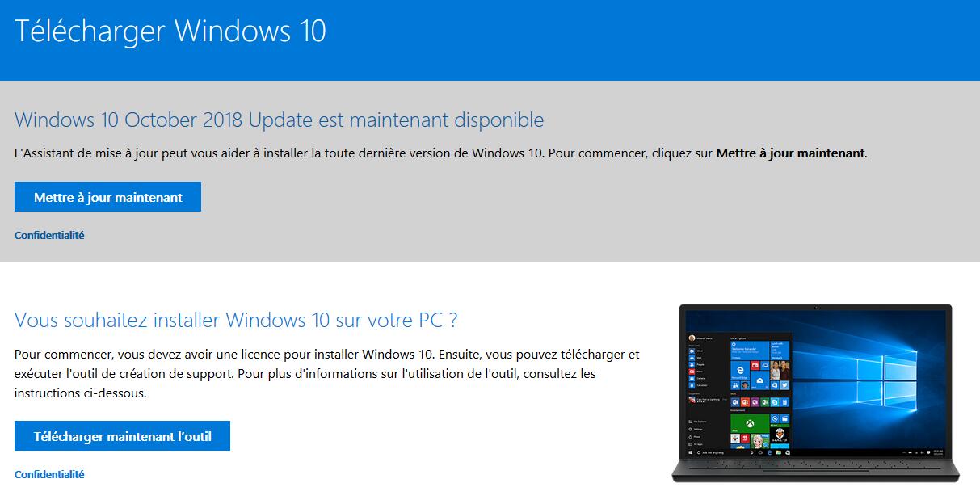This screenshot has height=504, width=980.
Task: Click the Vous souhaitez installer Windows 10 heading
Action: click(236, 320)
